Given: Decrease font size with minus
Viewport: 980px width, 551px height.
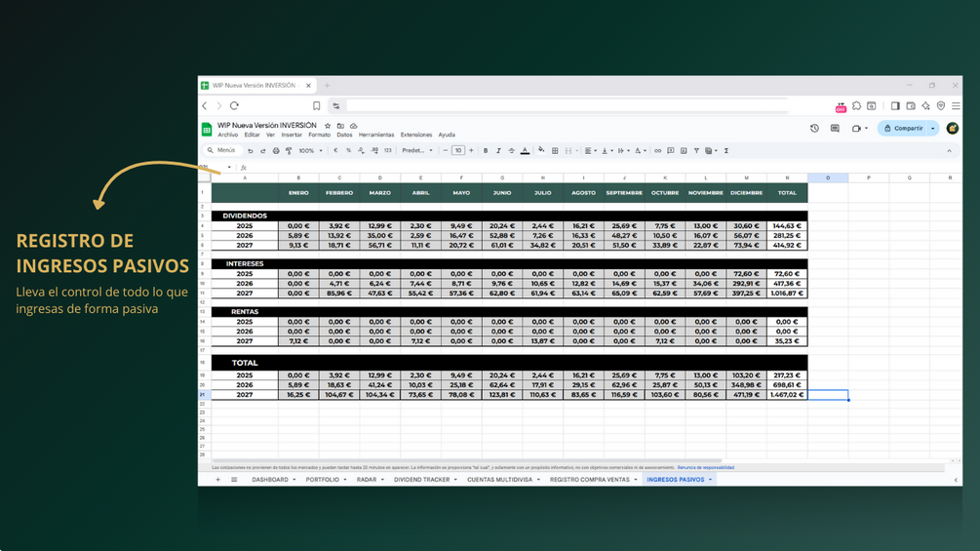Looking at the screenshot, I should point(445,150).
